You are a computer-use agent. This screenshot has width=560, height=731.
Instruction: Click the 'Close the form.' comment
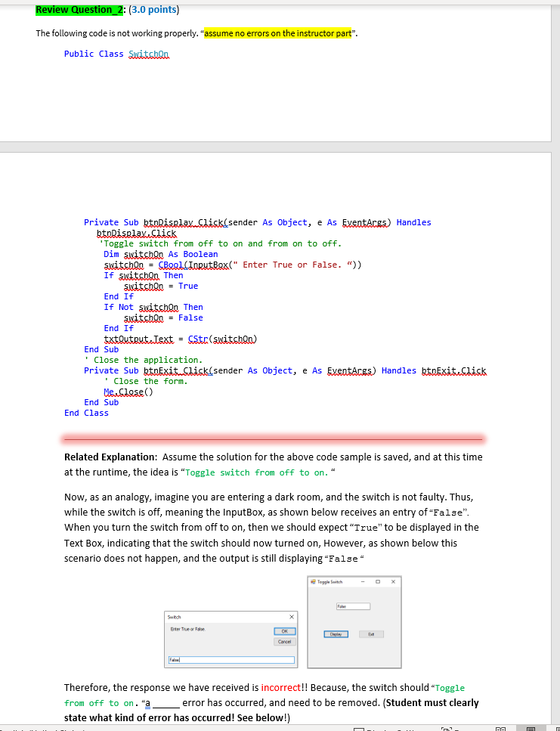[146, 381]
